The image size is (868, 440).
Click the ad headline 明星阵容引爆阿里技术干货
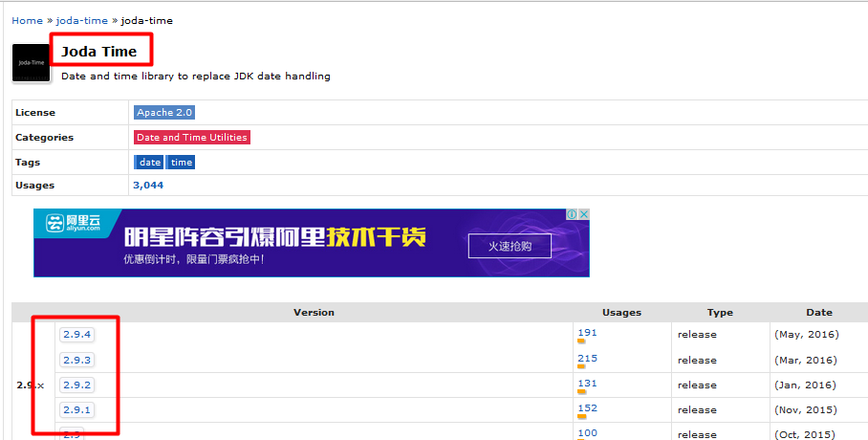click(x=275, y=238)
